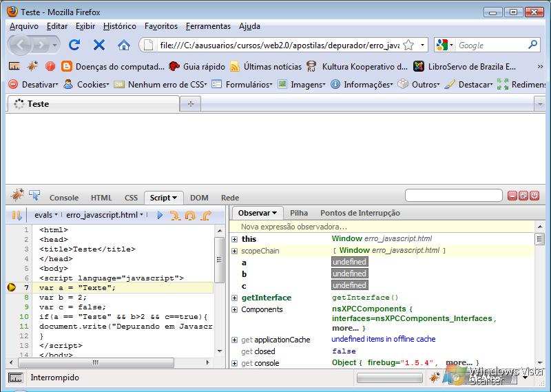Click the status bar ruler icon at left
Screen dimensions: 551x392
pos(15,378)
